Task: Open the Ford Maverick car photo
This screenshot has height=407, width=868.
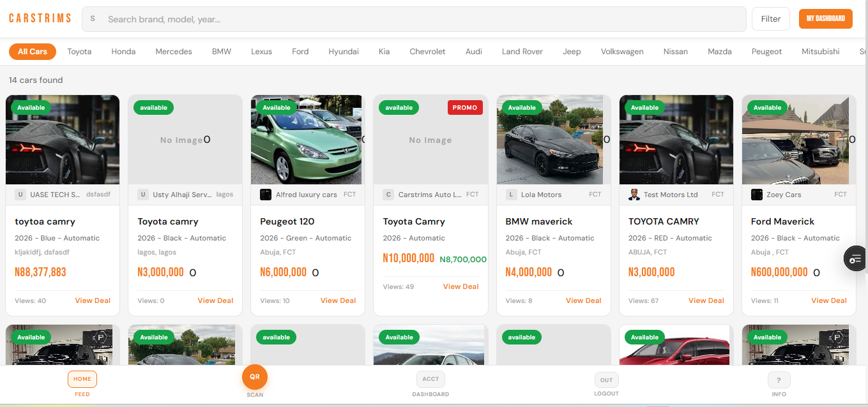Action: click(x=796, y=140)
